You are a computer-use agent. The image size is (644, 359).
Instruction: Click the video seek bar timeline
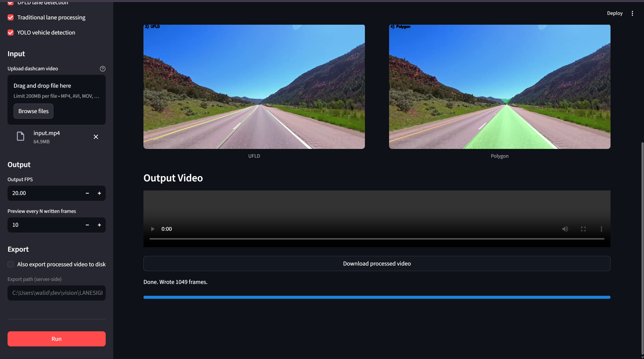tap(377, 239)
